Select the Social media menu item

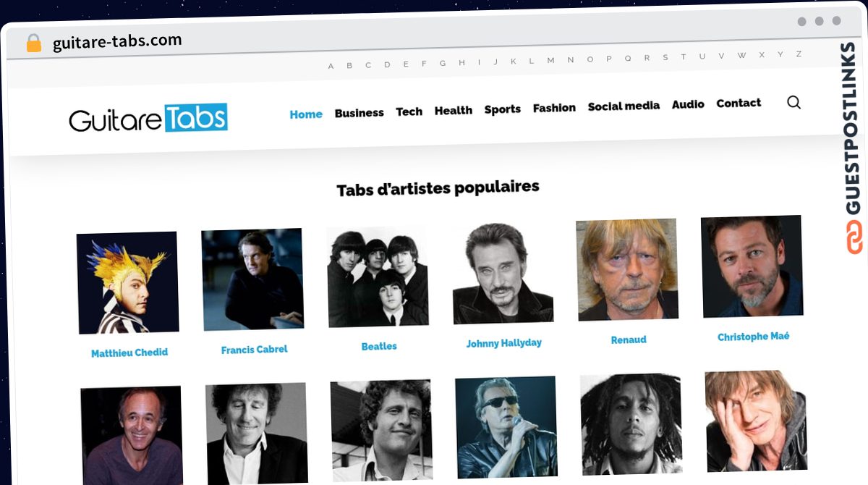coord(624,106)
